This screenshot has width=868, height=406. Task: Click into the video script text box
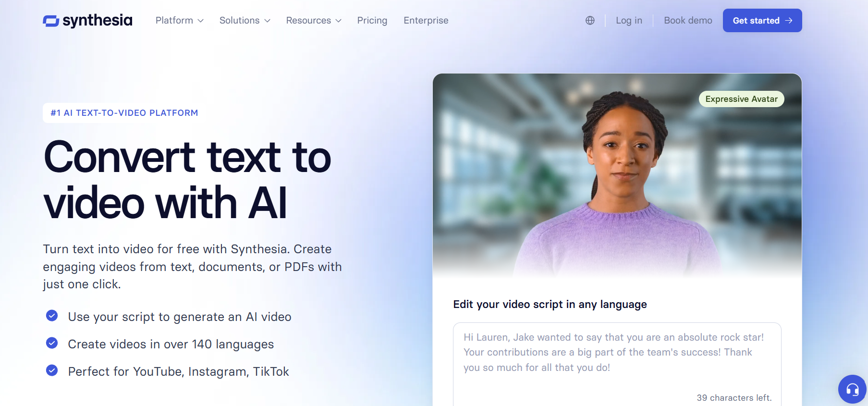617,364
